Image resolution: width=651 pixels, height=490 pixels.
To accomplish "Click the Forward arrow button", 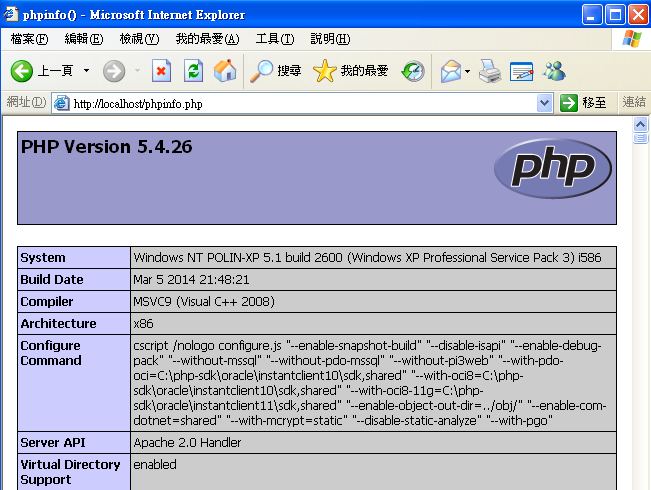I will click(x=114, y=71).
